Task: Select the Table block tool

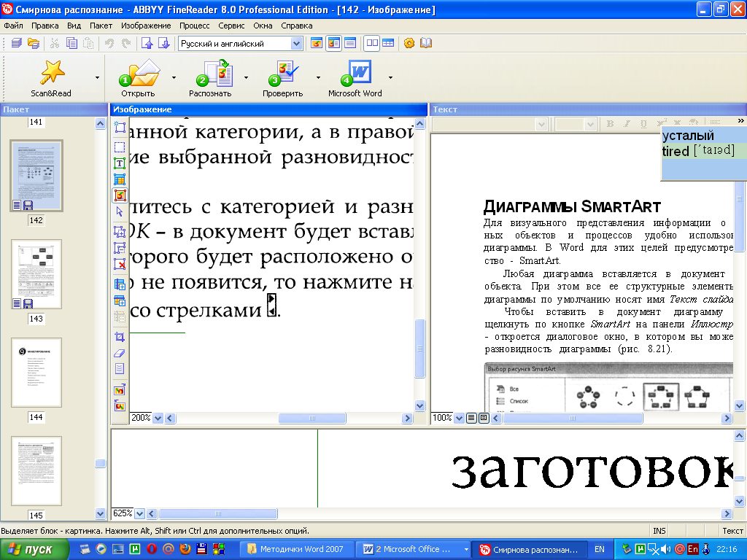Action: [120, 179]
